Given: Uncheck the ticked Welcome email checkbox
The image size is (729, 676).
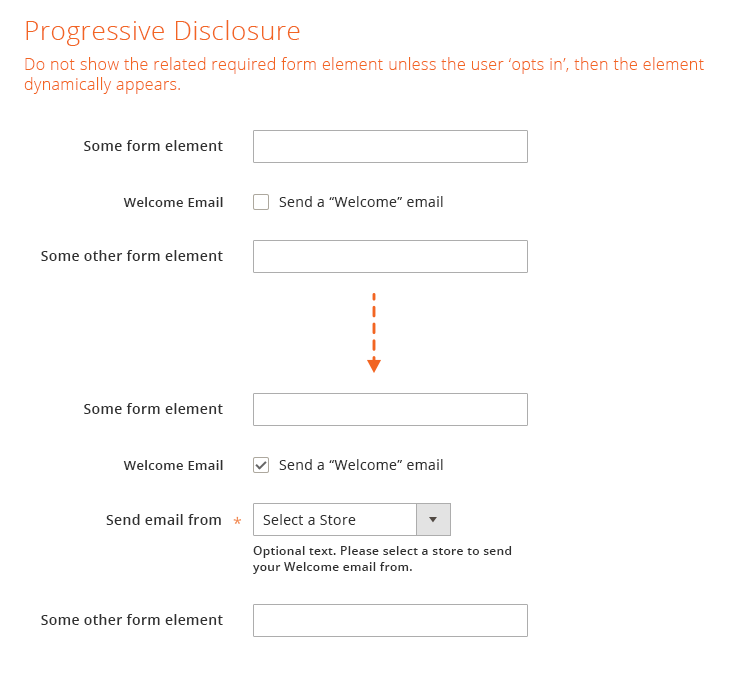Looking at the screenshot, I should point(261,465).
